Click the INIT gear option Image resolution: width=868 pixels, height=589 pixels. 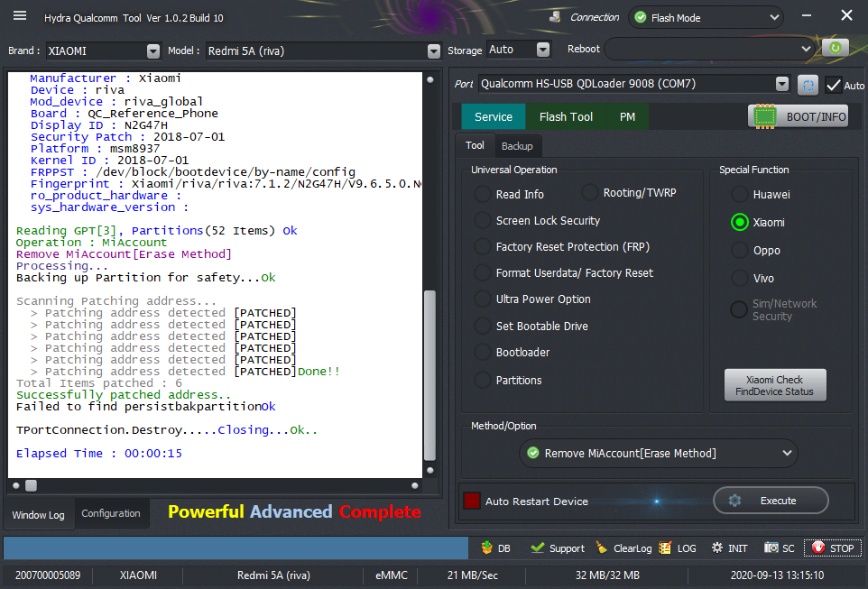click(729, 548)
